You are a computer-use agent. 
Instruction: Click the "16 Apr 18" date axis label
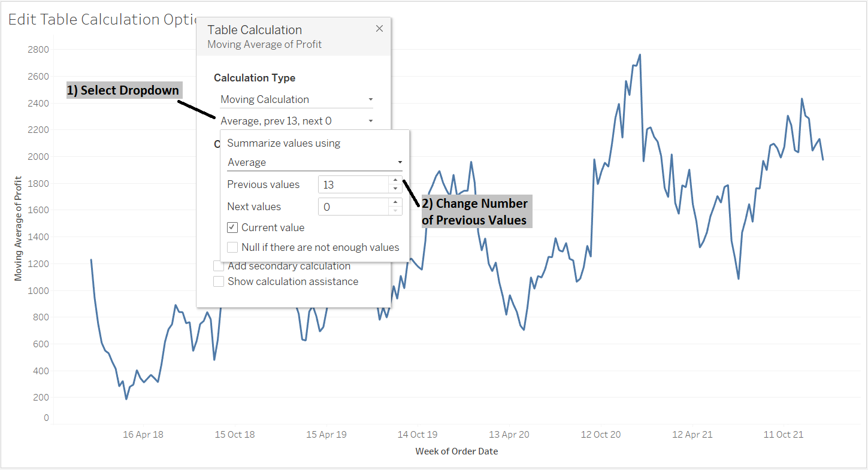[143, 435]
